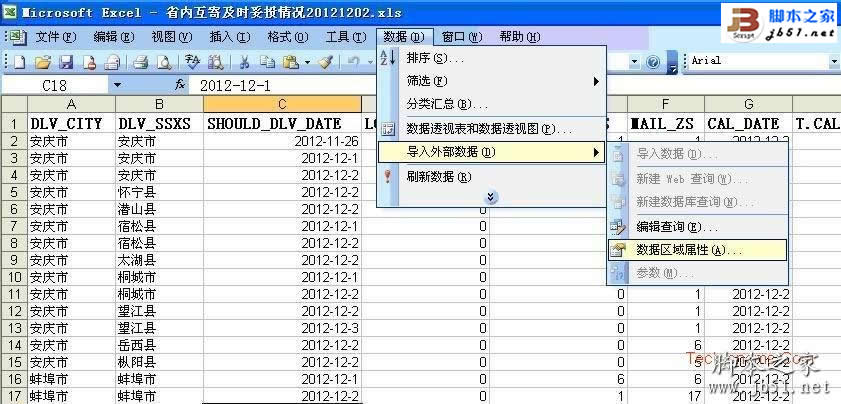841x404 pixels.
Task: Click the A-Z sort icon in menu
Action: (388, 58)
